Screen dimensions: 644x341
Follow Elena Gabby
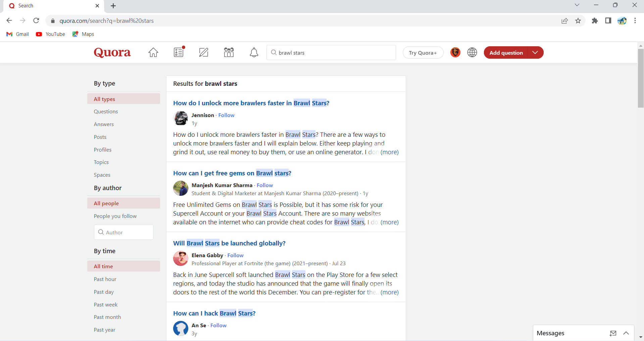pyautogui.click(x=235, y=255)
